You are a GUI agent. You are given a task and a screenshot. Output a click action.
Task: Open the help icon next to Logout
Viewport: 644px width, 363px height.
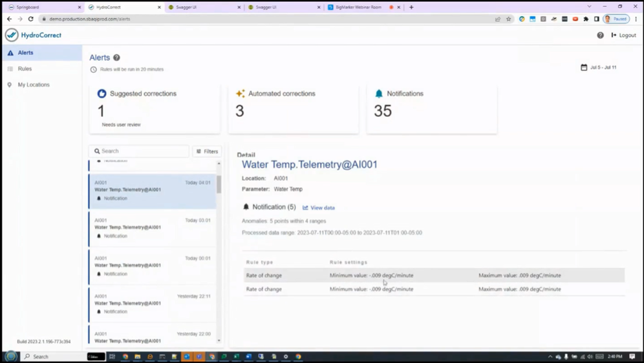(600, 35)
